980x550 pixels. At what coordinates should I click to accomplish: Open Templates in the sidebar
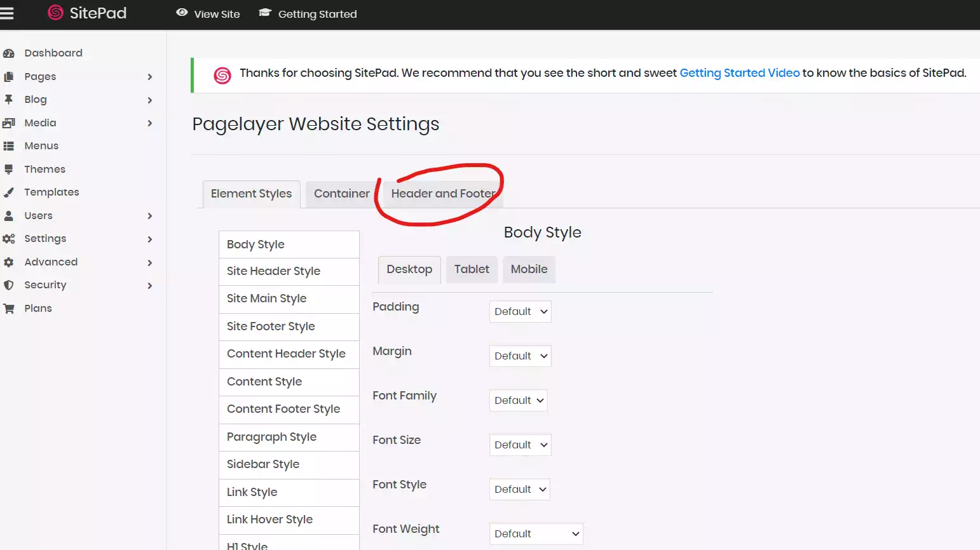pos(51,192)
